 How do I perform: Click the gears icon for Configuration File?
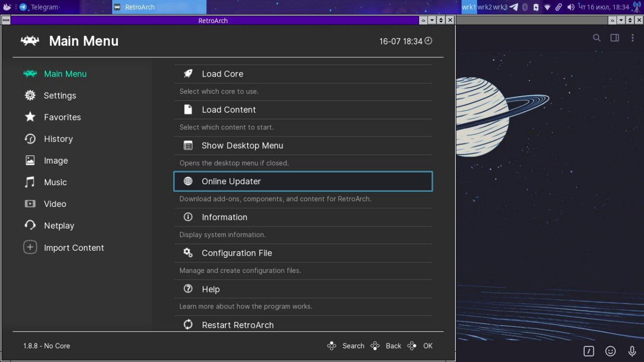pos(188,253)
